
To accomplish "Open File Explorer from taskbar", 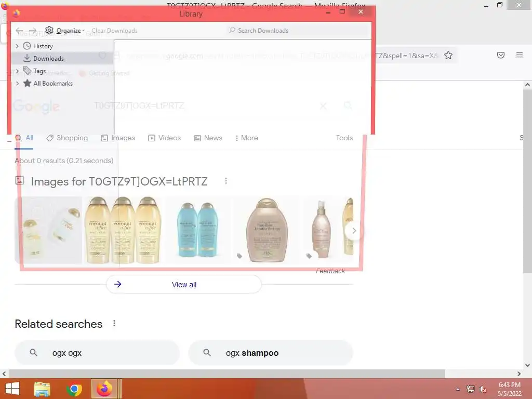I will click(x=42, y=389).
